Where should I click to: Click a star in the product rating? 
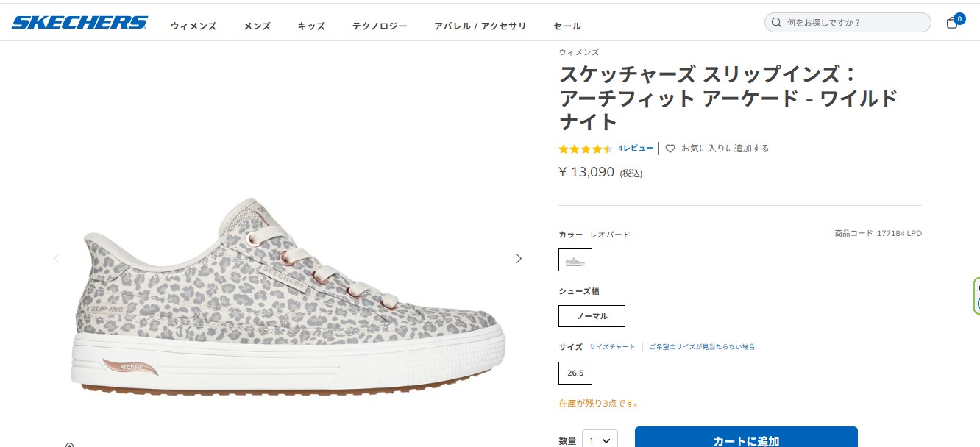(x=585, y=149)
